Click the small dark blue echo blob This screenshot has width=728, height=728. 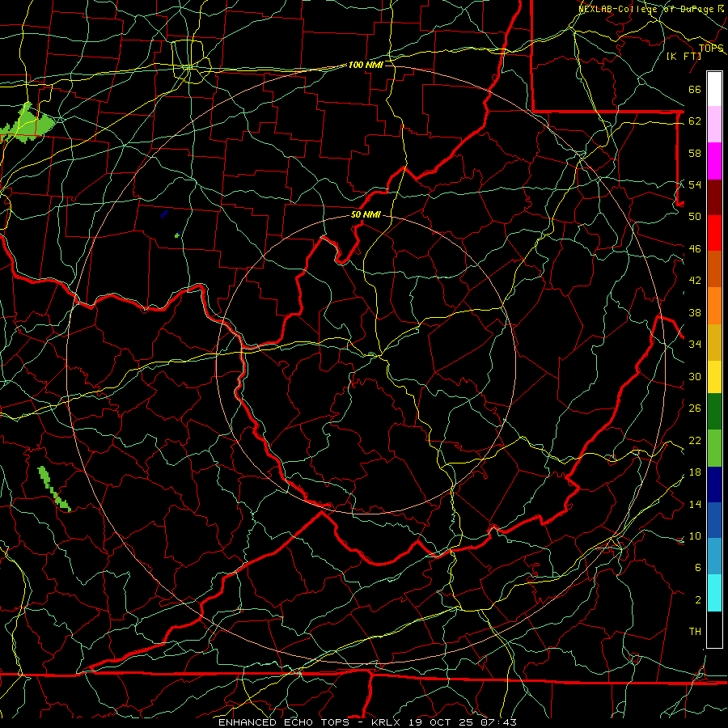pyautogui.click(x=164, y=214)
